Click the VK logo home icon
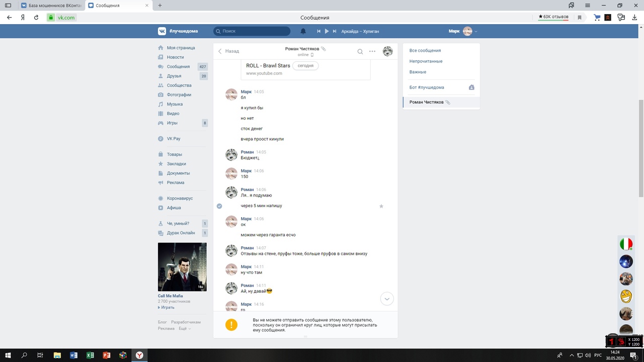The width and height of the screenshot is (644, 362). [x=162, y=31]
